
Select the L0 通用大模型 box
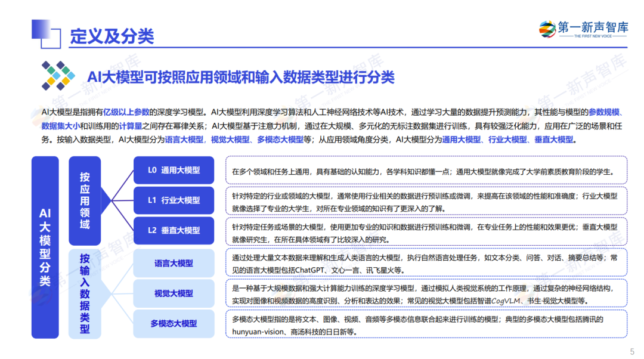coord(174,170)
